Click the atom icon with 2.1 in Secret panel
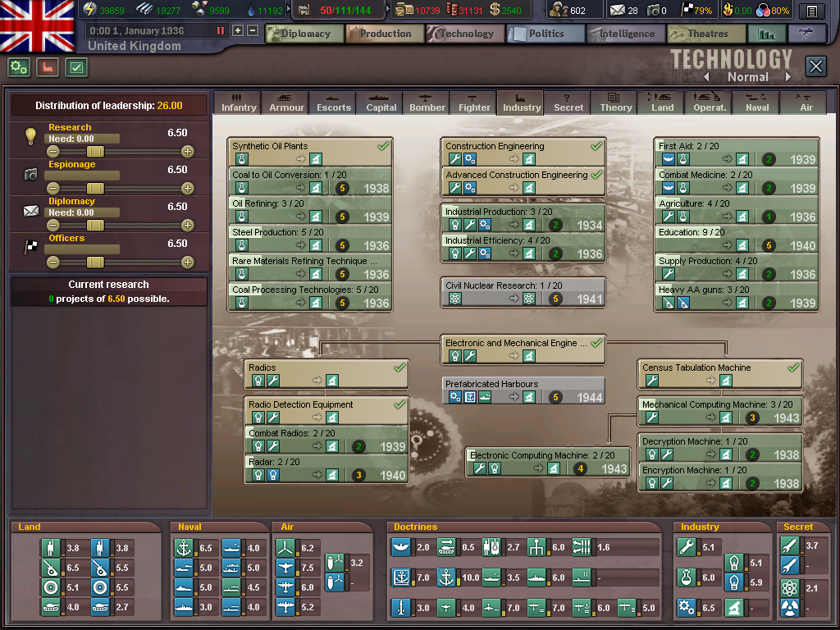Image resolution: width=840 pixels, height=630 pixels. [x=790, y=588]
